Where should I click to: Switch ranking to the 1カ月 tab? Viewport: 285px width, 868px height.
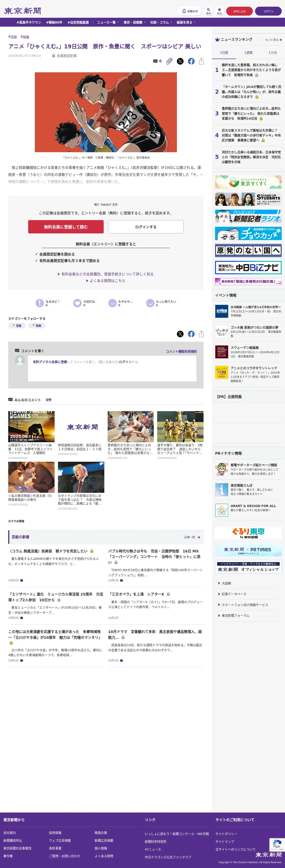point(273,53)
